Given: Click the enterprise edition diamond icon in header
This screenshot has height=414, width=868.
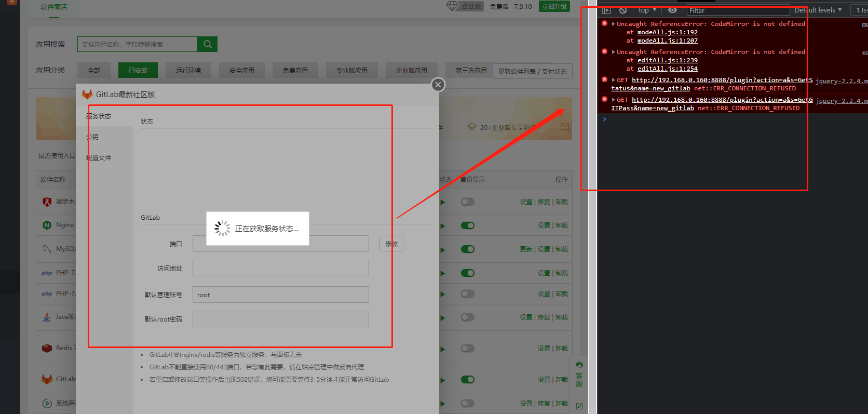Looking at the screenshot, I should 453,6.
